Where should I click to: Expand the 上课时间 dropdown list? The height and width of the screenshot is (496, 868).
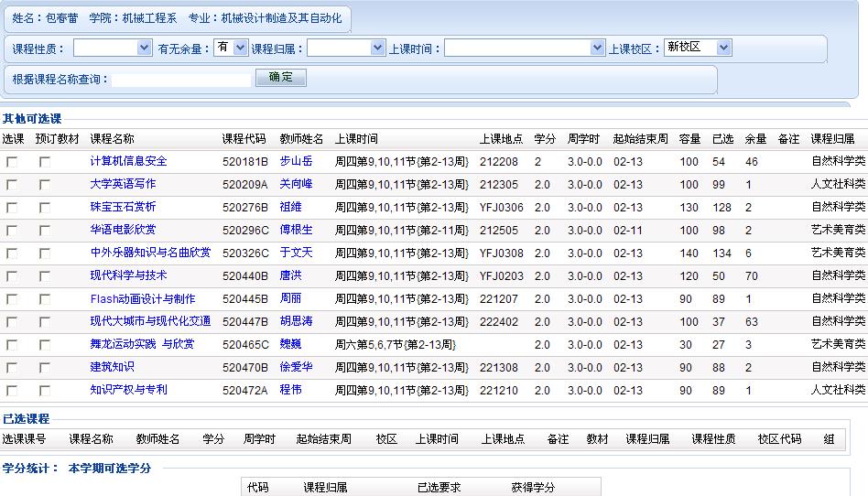click(x=524, y=48)
